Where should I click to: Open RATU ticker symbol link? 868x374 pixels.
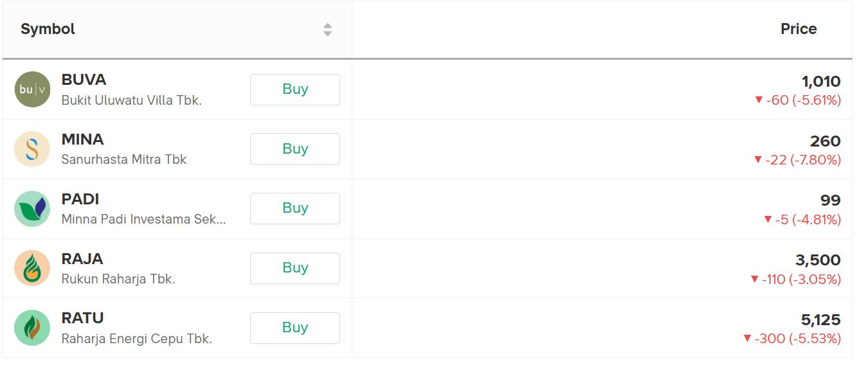(x=82, y=318)
